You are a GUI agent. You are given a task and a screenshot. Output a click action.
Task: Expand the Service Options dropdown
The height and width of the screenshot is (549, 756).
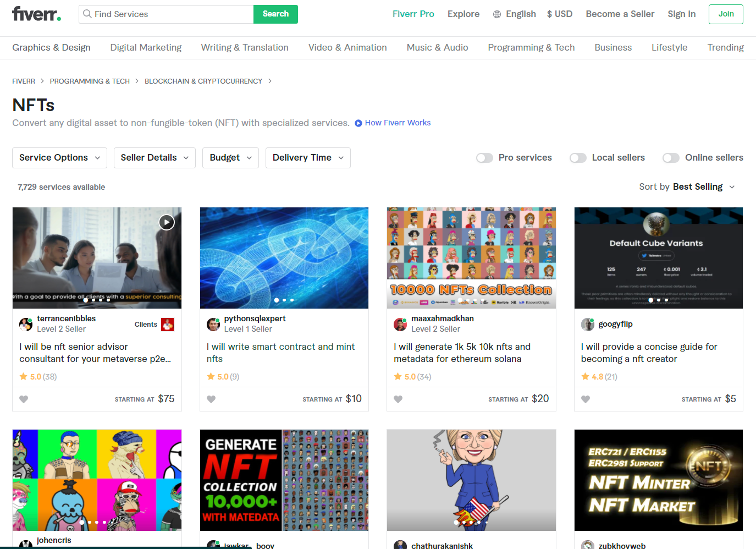tap(59, 158)
